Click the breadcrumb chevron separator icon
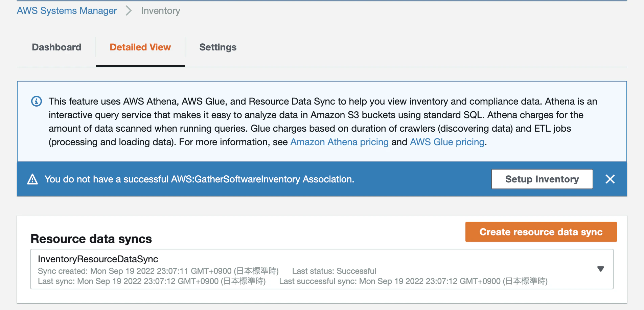 click(x=129, y=11)
